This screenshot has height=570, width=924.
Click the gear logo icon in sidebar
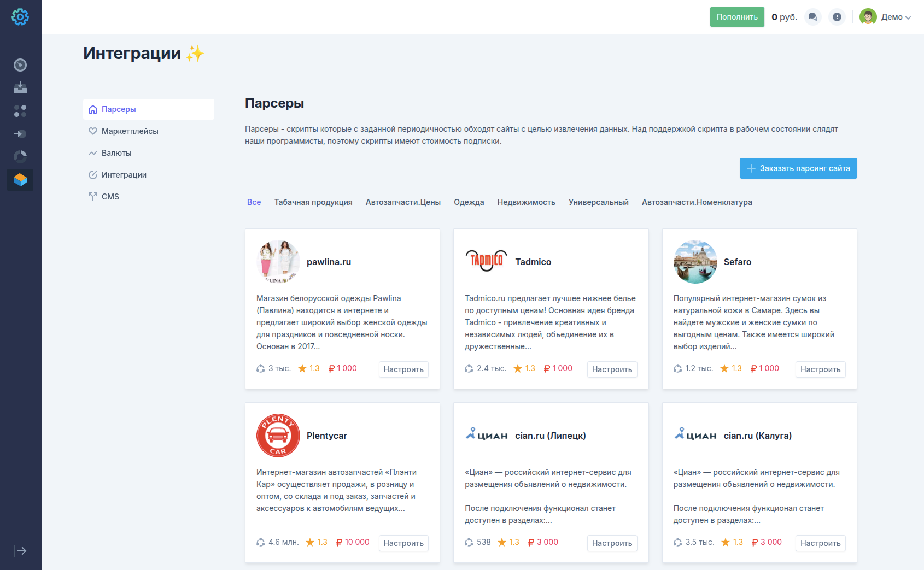click(x=20, y=17)
